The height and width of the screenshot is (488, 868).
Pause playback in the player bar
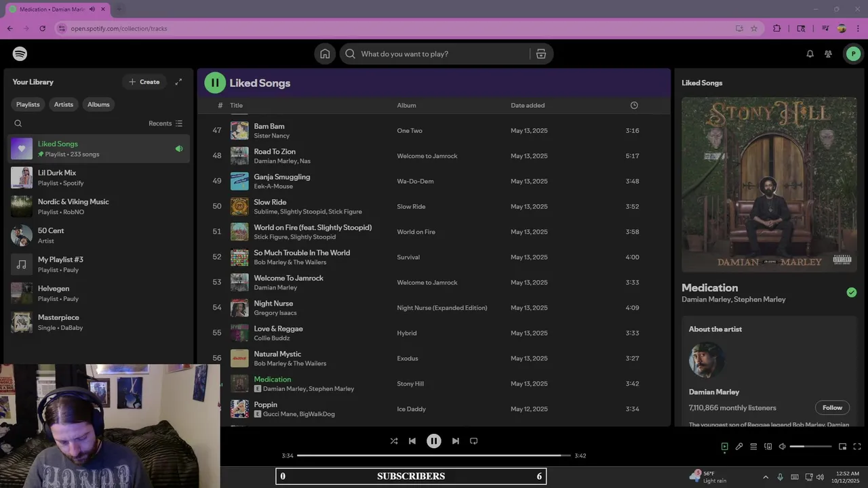(x=434, y=441)
